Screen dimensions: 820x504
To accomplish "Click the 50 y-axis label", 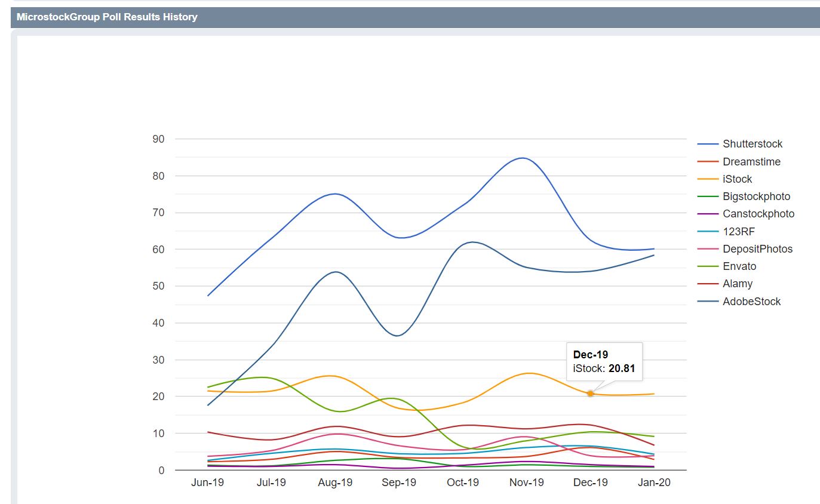I will click(159, 286).
